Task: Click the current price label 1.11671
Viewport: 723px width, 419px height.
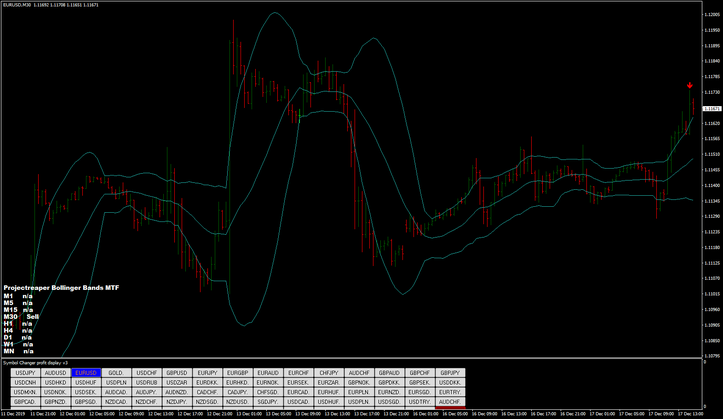Action: (711, 109)
